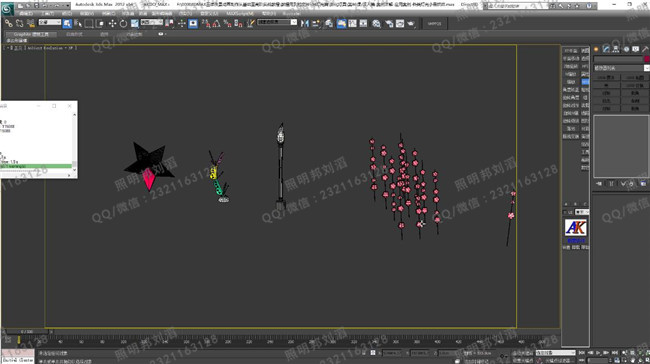Click the Mirror tool icon
The image size is (650, 364).
click(x=305, y=24)
